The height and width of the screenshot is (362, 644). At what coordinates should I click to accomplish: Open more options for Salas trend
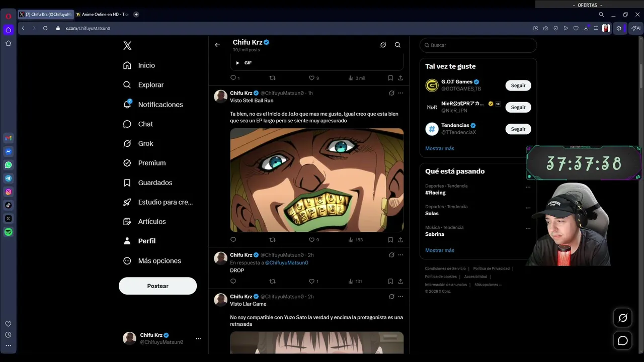(528, 208)
